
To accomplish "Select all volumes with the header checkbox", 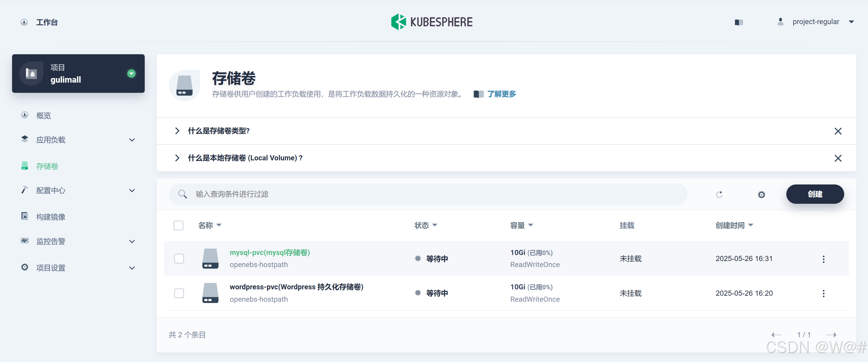I will 178,225.
